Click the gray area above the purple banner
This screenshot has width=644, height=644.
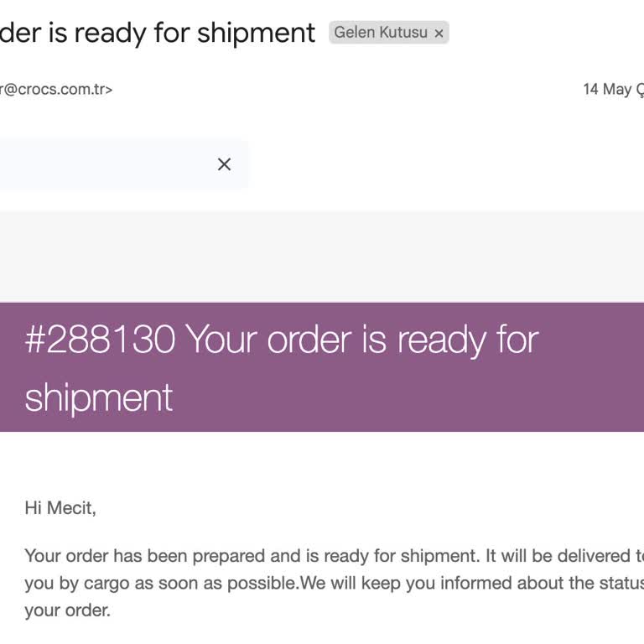pos(322,256)
